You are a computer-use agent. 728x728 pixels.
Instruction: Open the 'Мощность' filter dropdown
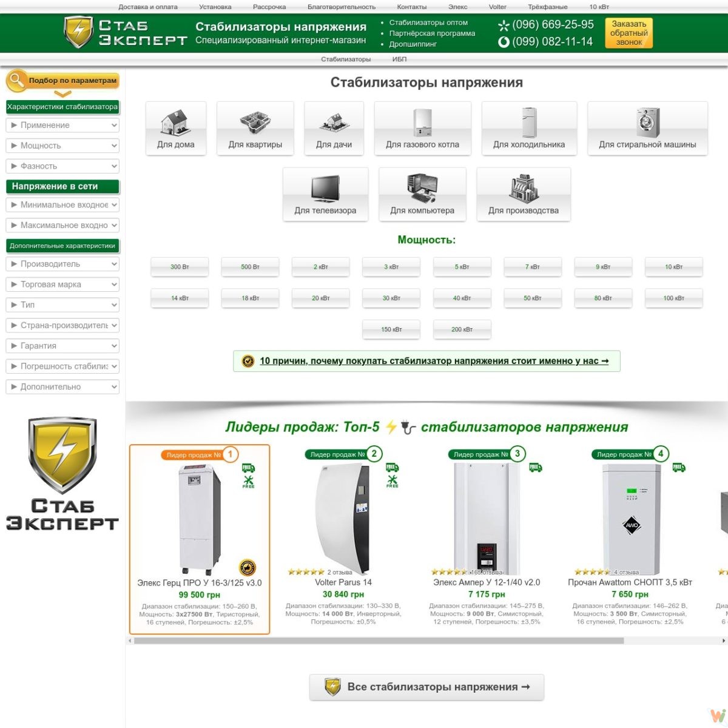[x=62, y=146]
